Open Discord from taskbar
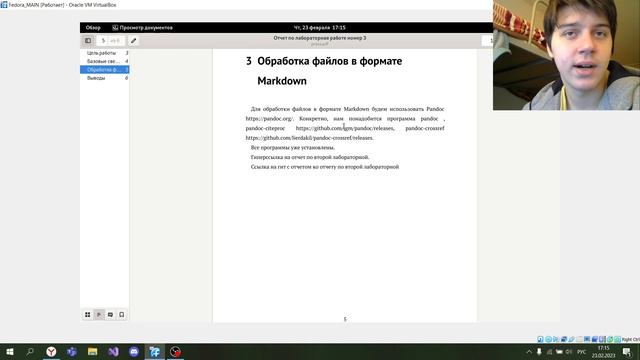The height and width of the screenshot is (360, 640). (x=134, y=351)
